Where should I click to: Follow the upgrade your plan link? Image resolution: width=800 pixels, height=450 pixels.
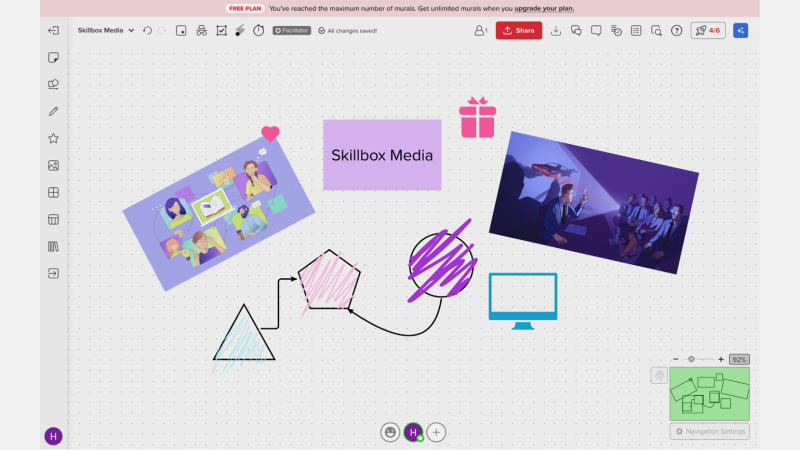pyautogui.click(x=544, y=9)
